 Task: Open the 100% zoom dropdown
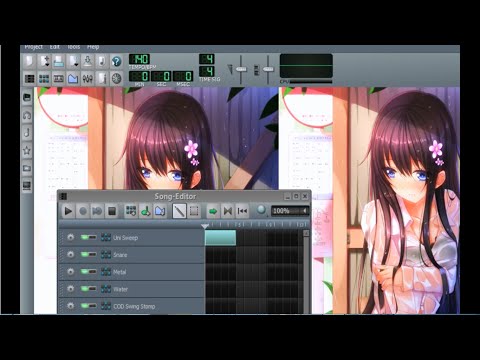290,211
